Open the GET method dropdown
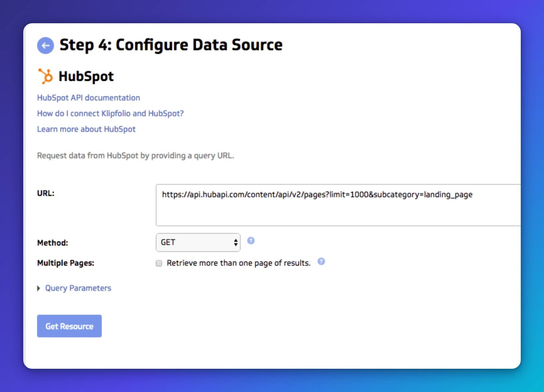Screen dimensions: 544x392 (x=198, y=242)
